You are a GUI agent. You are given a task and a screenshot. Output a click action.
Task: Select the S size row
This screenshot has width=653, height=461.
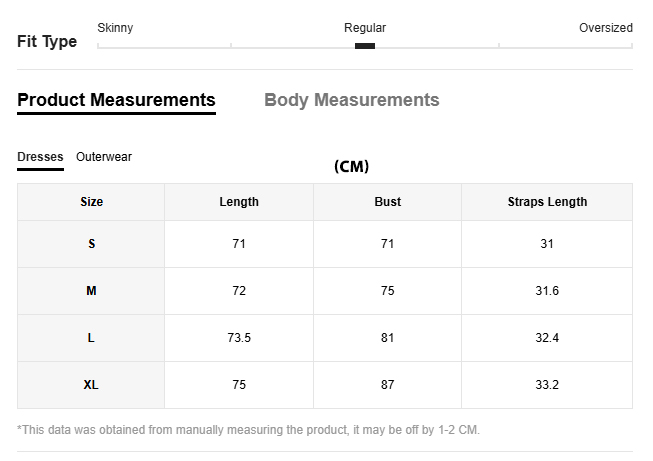[91, 244]
